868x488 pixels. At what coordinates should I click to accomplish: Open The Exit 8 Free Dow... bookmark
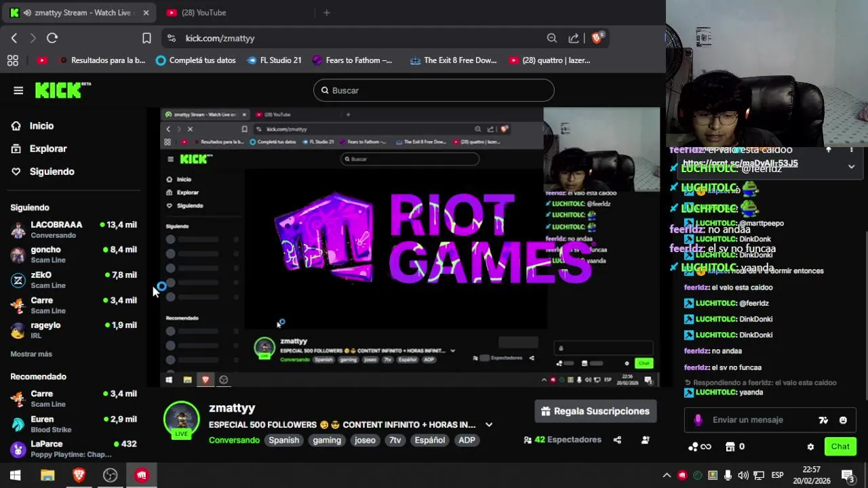[453, 60]
